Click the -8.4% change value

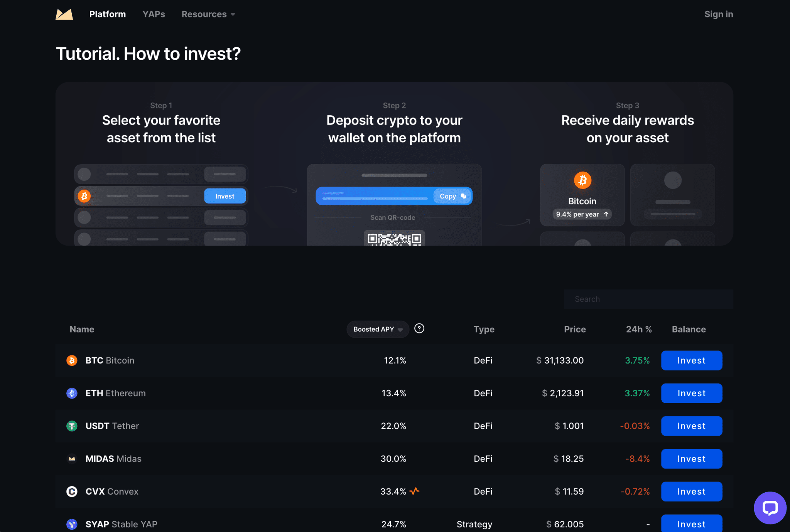[638, 459]
